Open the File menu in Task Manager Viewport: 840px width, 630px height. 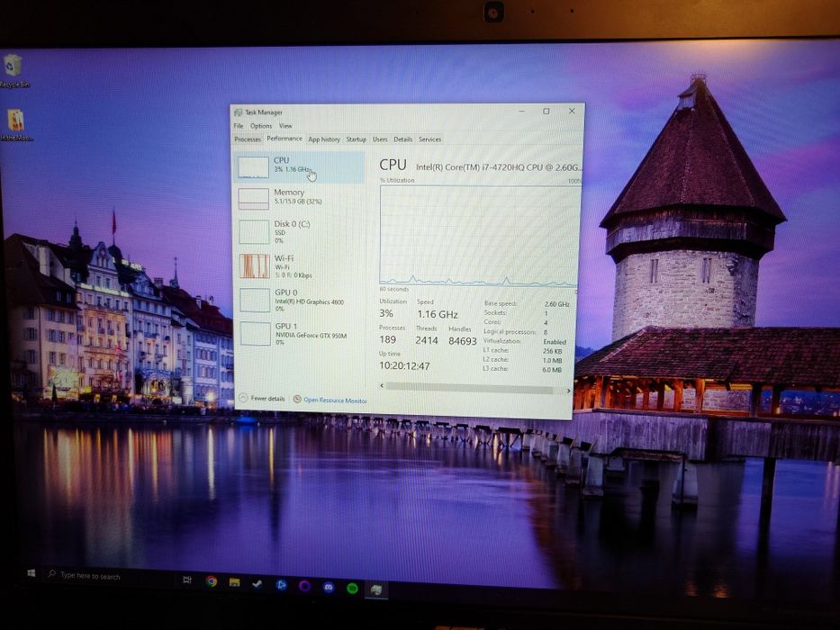pyautogui.click(x=239, y=126)
